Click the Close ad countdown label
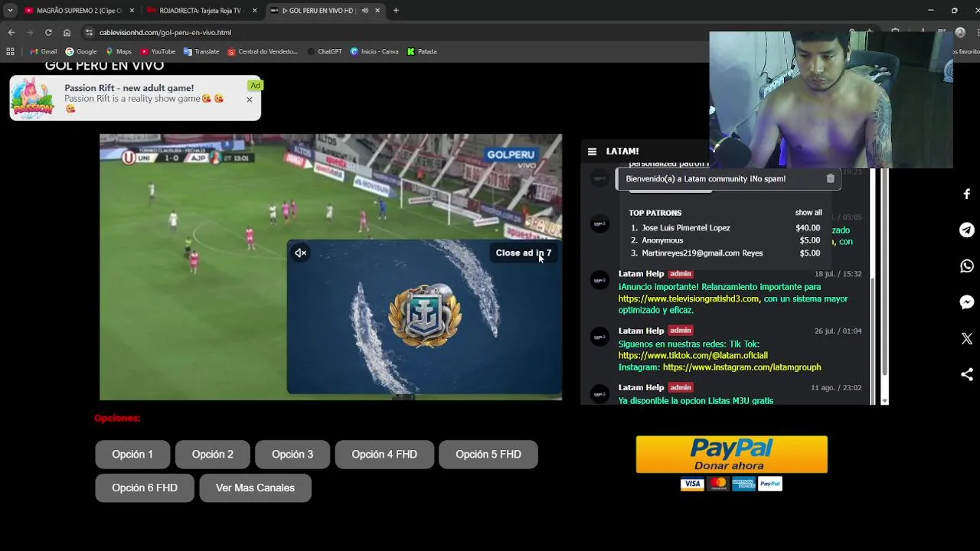 tap(523, 253)
